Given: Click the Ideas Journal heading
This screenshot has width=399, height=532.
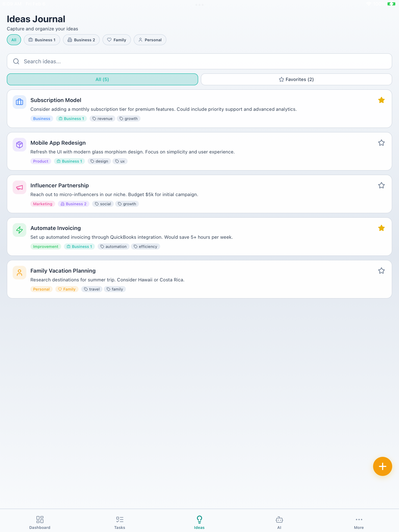Looking at the screenshot, I should pyautogui.click(x=36, y=19).
